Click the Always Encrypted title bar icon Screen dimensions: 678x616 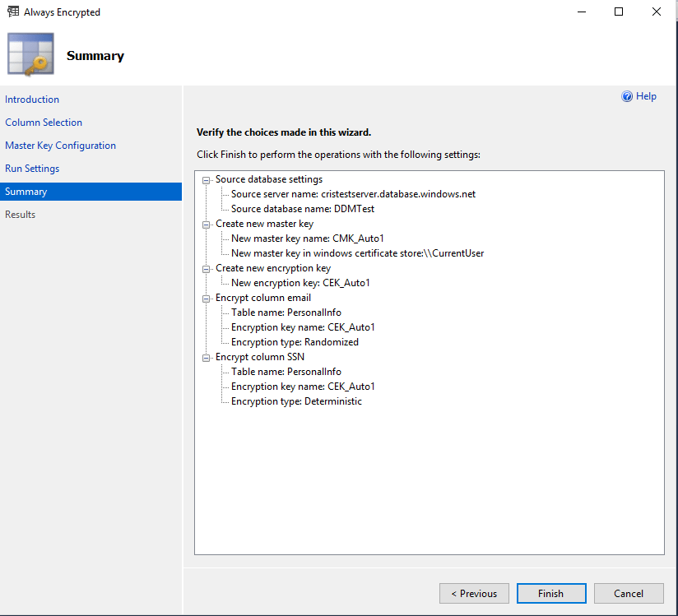(13, 12)
